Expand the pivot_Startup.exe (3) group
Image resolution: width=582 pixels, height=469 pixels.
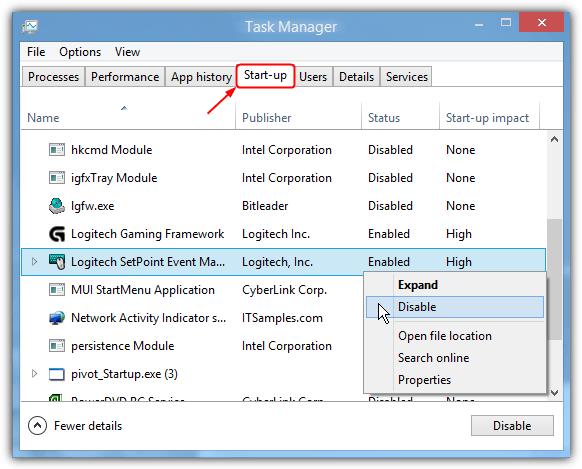(x=35, y=374)
